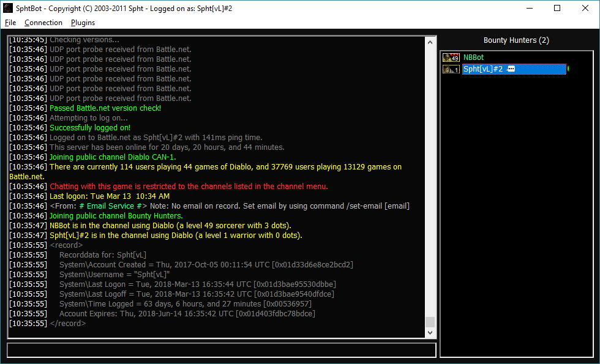This screenshot has width=600, height=364.
Task: Click the 'System\Account Created' record line
Action: [206, 265]
